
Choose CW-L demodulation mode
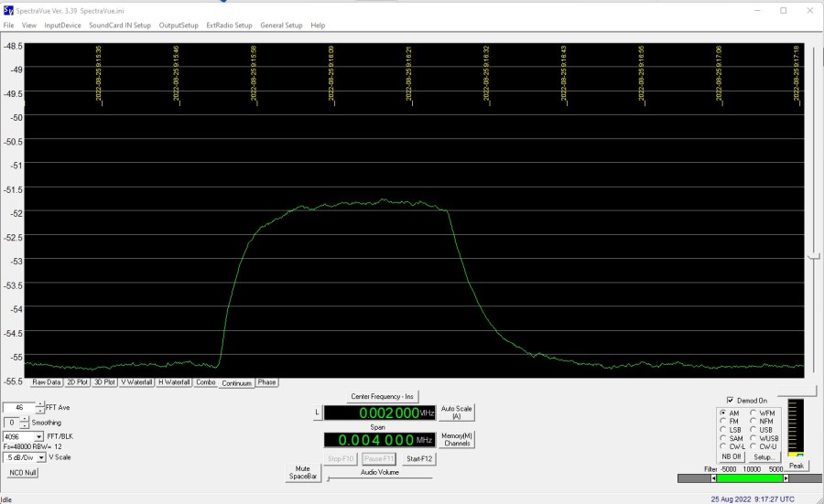724,446
